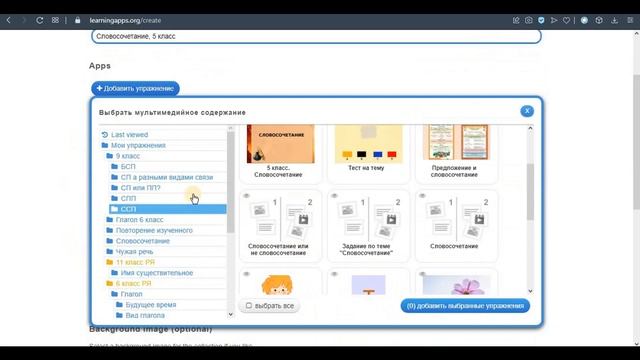640x360 pixels.
Task: Click the exercise list scrollbar thumb
Action: click(530, 192)
